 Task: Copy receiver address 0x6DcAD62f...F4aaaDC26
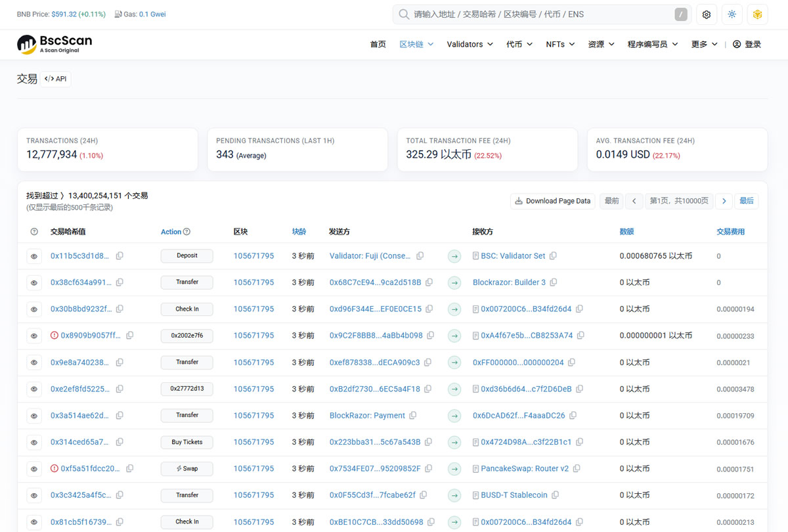pos(573,416)
